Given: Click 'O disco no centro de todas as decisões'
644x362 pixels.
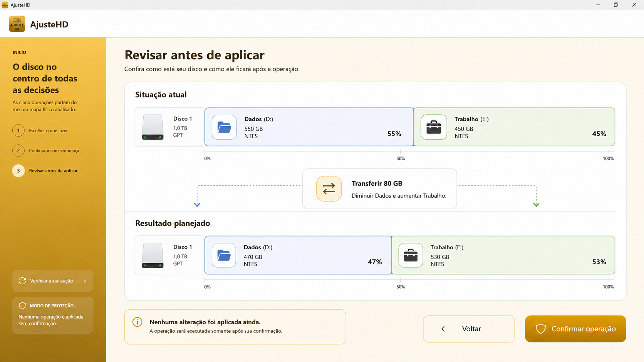Looking at the screenshot, I should (45, 78).
